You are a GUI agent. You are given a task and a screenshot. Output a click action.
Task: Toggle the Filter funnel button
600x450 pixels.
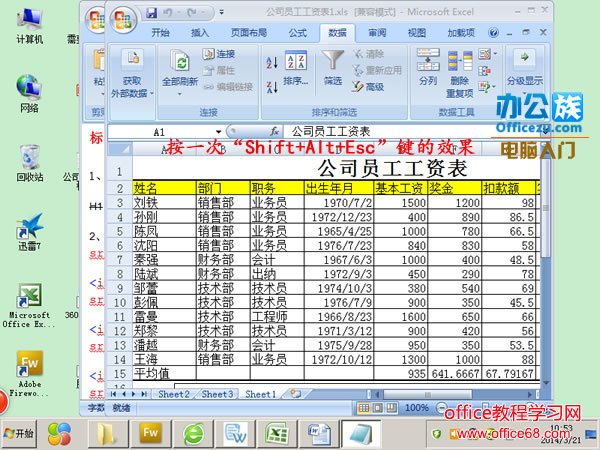point(333,68)
